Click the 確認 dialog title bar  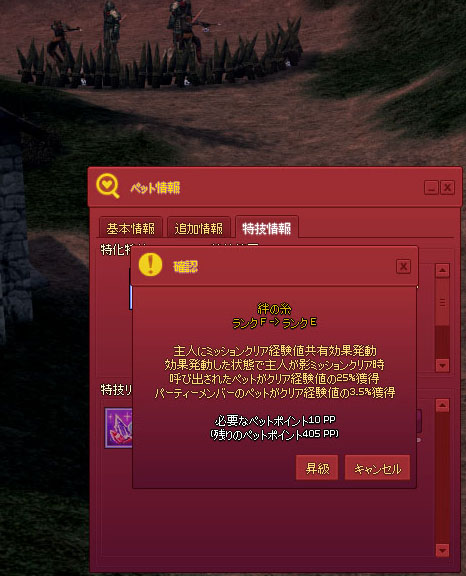274,266
